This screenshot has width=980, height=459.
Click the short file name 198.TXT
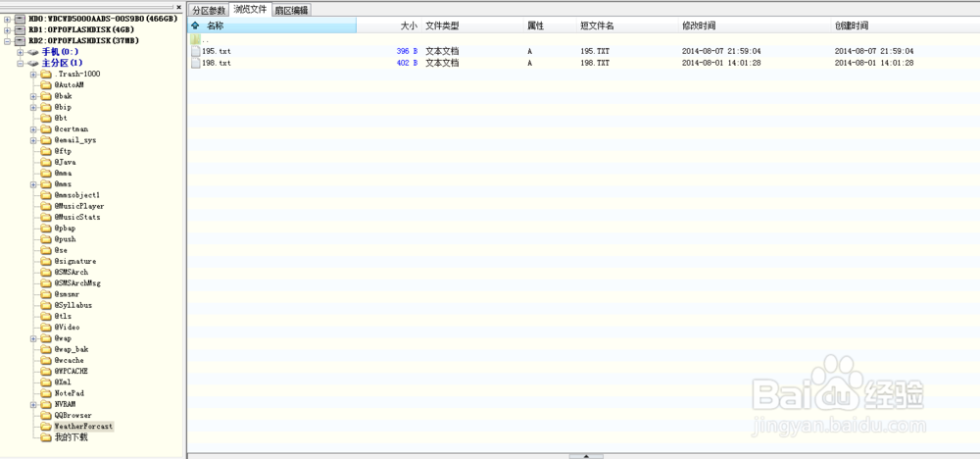pos(596,63)
